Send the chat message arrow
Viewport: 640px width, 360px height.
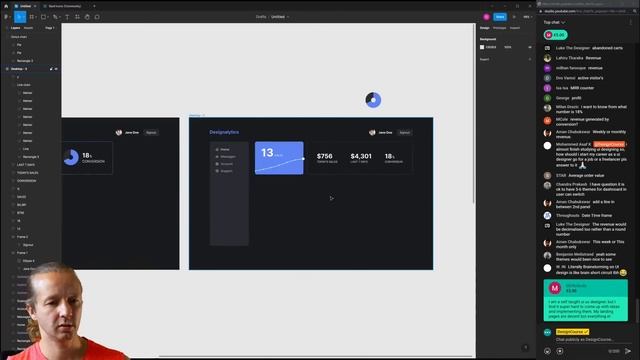[x=628, y=351]
